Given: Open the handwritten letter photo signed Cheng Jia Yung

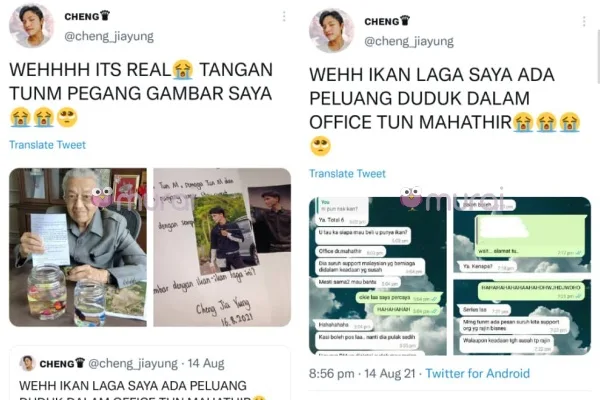Looking at the screenshot, I should click(x=222, y=247).
